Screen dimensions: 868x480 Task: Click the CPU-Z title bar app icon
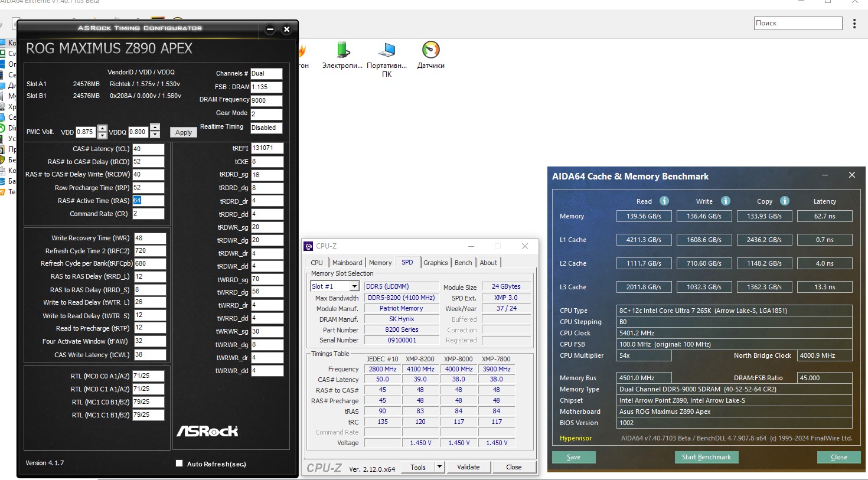click(308, 246)
